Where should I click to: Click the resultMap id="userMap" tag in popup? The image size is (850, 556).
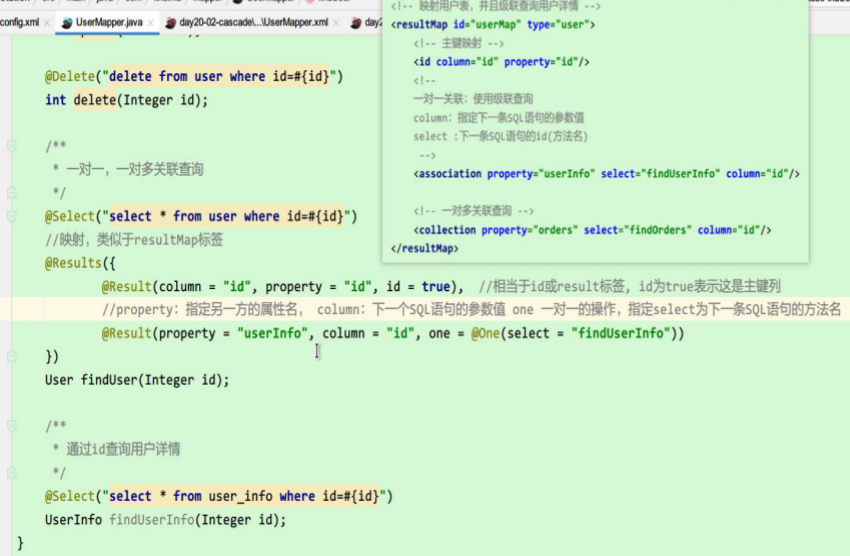click(493, 24)
